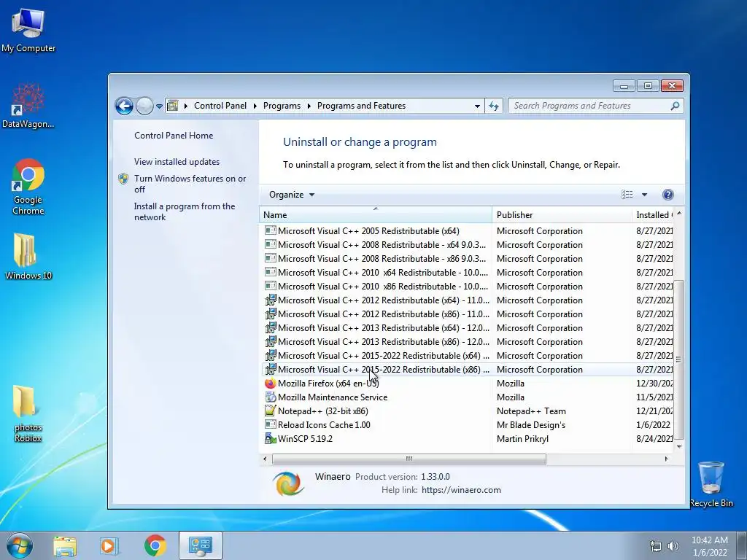
Task: Open the photos Roblox folder
Action: click(x=28, y=413)
